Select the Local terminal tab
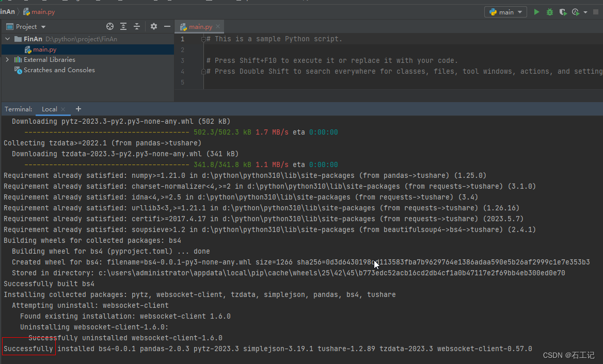The width and height of the screenshot is (603, 364). [49, 109]
